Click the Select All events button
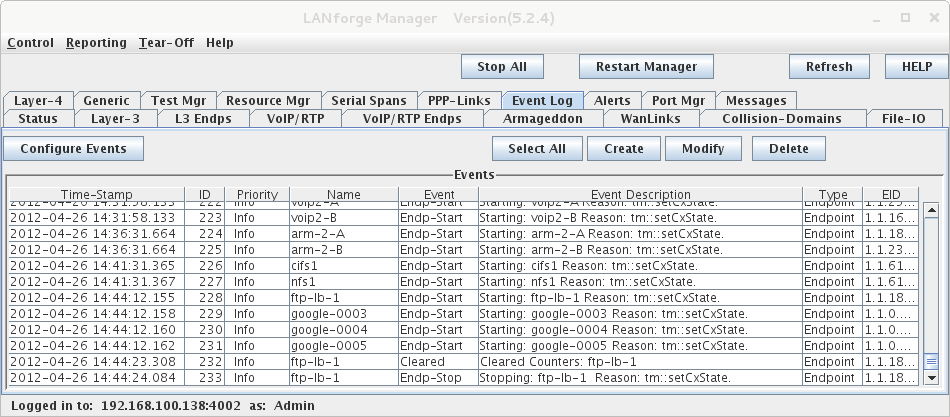 coord(537,148)
